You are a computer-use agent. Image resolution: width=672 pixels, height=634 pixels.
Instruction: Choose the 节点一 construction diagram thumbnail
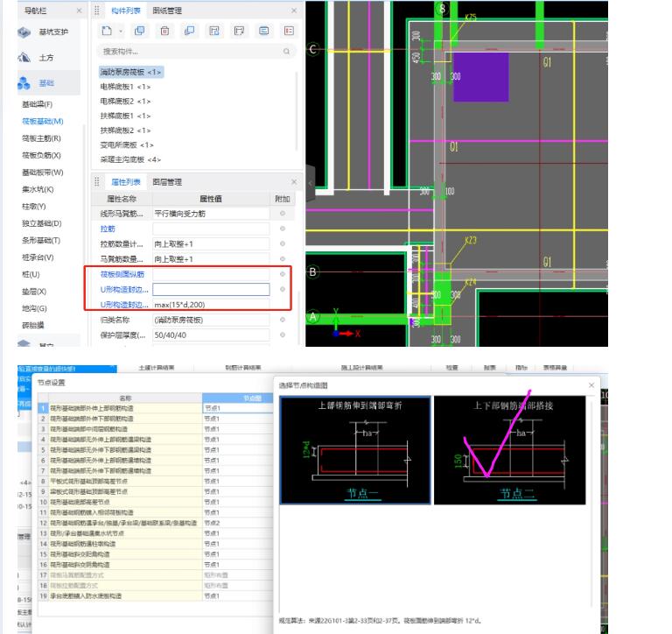(355, 450)
